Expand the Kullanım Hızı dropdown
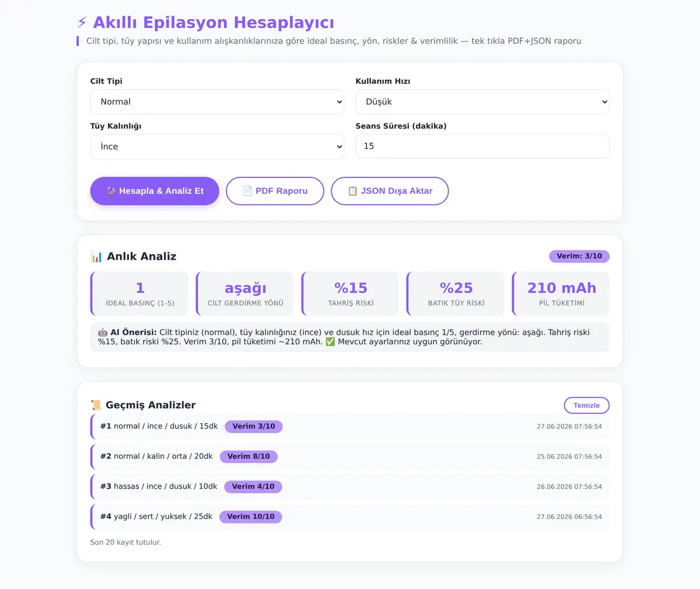Screen dimensions: 700x589 pyautogui.click(x=482, y=102)
